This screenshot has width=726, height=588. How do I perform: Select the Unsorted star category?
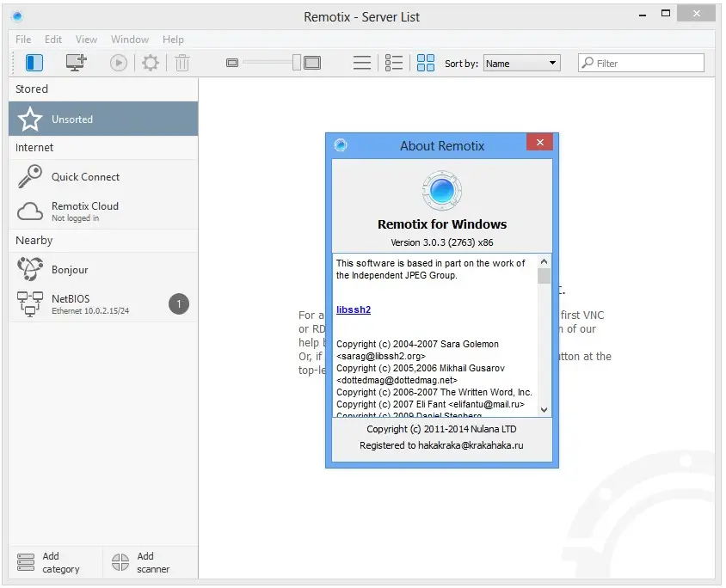(x=103, y=119)
